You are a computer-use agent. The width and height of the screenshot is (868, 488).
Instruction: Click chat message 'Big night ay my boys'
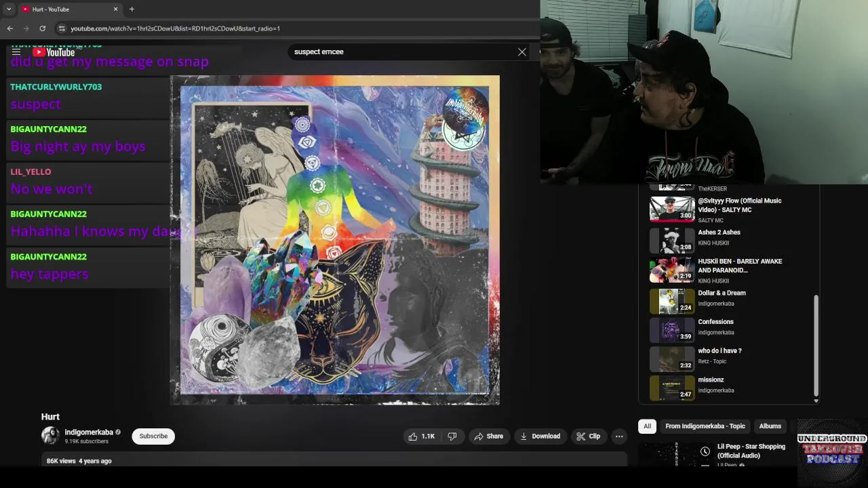coord(78,146)
